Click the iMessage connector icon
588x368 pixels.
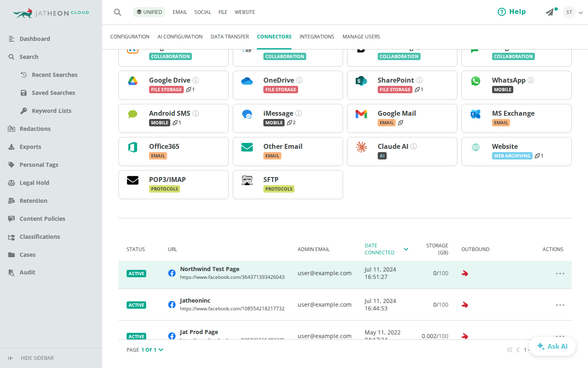247,114
